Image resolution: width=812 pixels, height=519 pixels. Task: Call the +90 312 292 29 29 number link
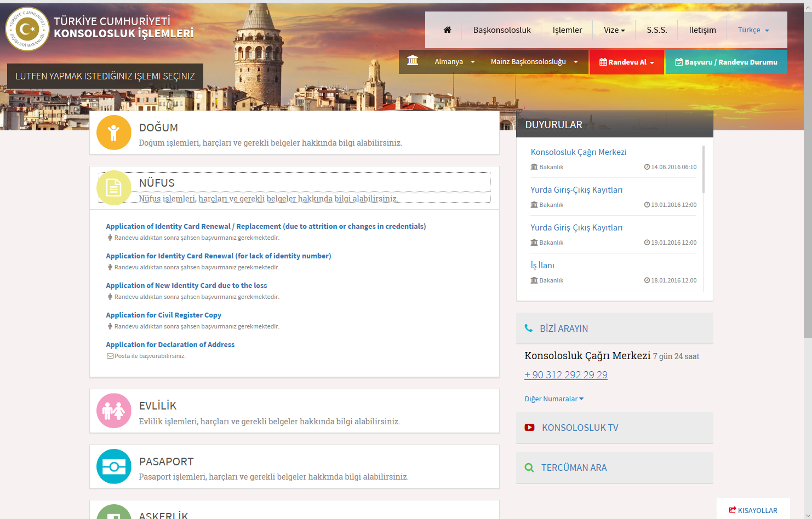pos(566,375)
